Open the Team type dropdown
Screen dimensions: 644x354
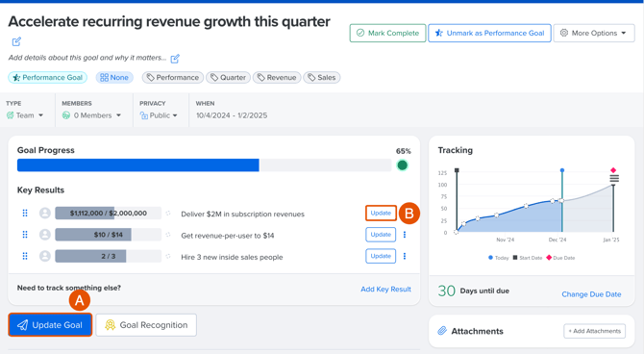click(25, 115)
